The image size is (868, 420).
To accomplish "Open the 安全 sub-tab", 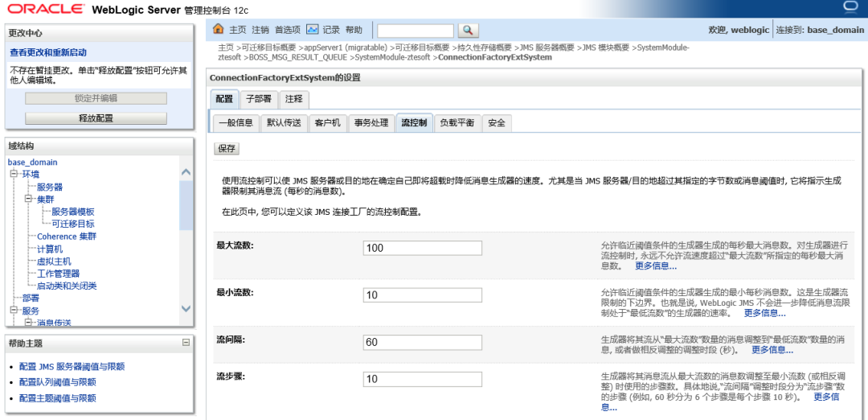I will [497, 123].
